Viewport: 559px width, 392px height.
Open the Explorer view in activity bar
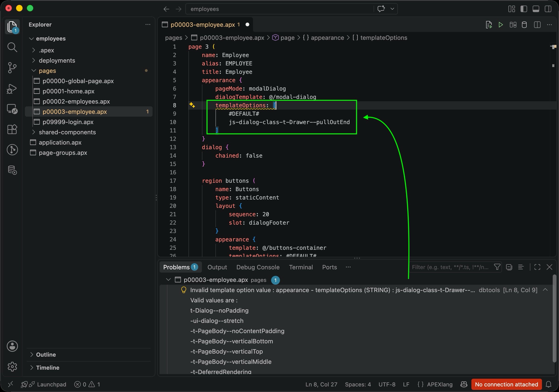point(12,27)
